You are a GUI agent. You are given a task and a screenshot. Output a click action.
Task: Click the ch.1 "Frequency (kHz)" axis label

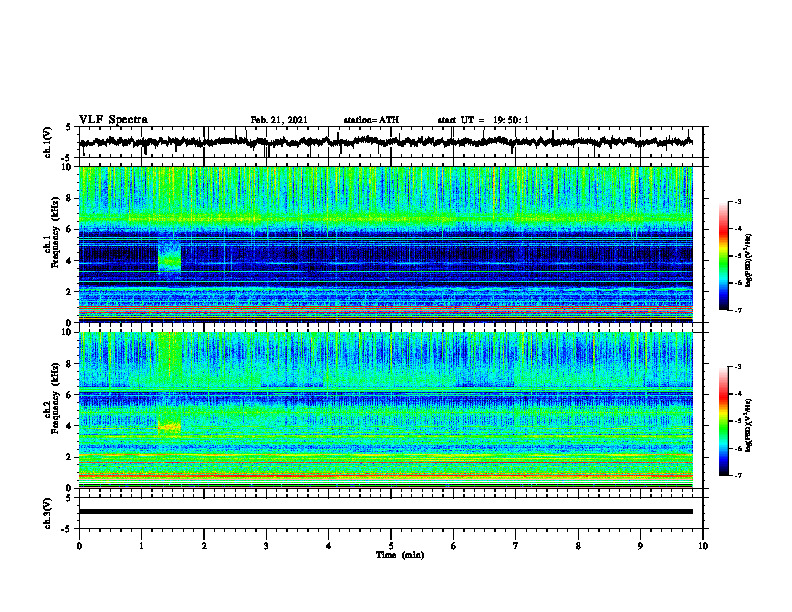[54, 233]
